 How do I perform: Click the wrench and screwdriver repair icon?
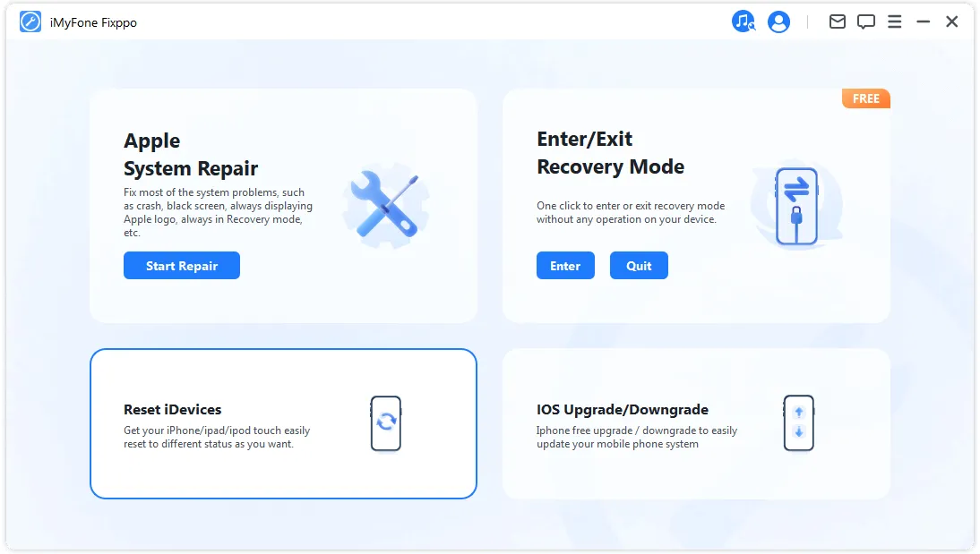click(x=385, y=205)
